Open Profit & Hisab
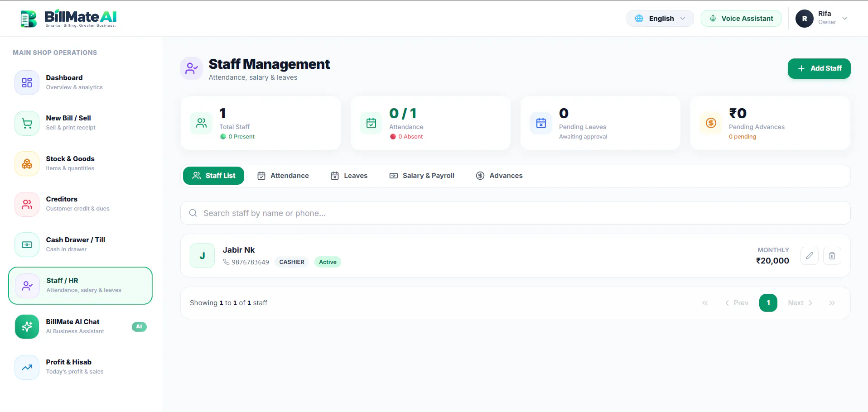 pyautogui.click(x=81, y=367)
